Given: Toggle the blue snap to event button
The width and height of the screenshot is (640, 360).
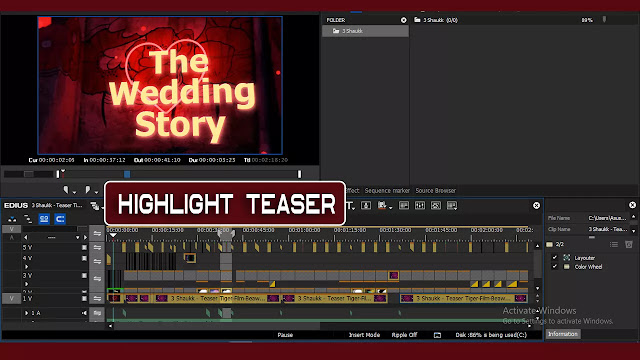Looking at the screenshot, I should 60,219.
